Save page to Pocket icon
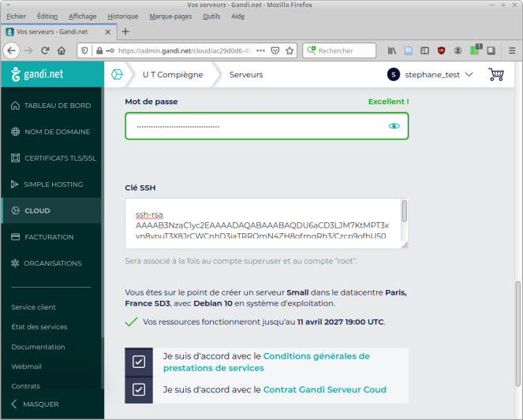The image size is (523, 420). click(275, 50)
